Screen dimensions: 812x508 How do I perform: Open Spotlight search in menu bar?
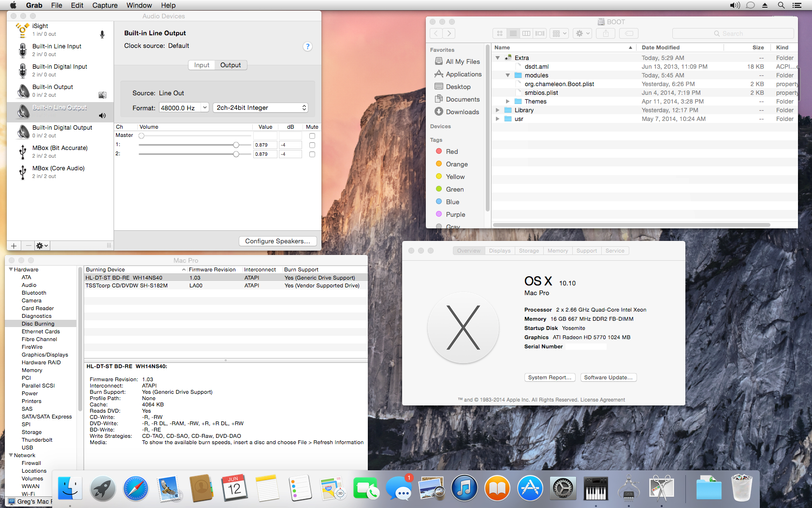point(781,5)
